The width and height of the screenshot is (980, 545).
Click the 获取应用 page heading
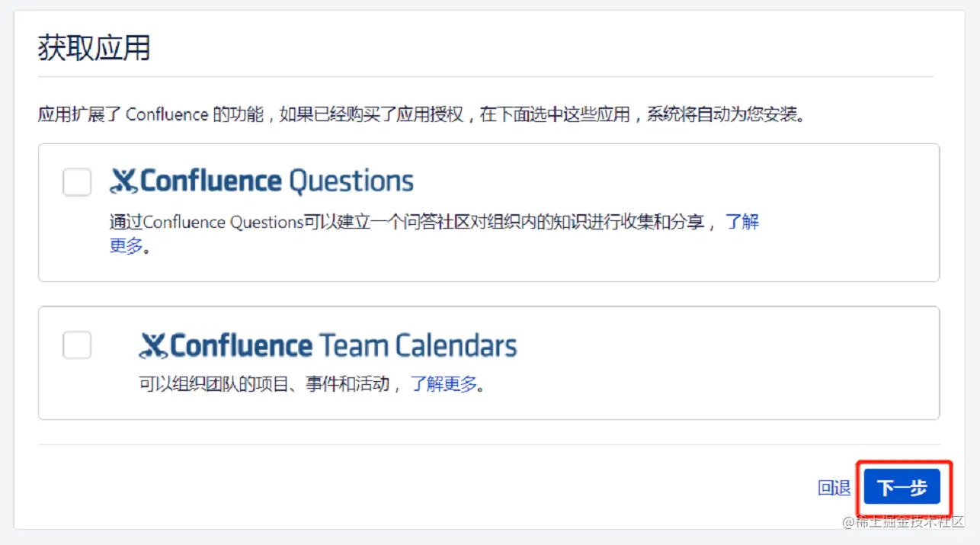(94, 48)
